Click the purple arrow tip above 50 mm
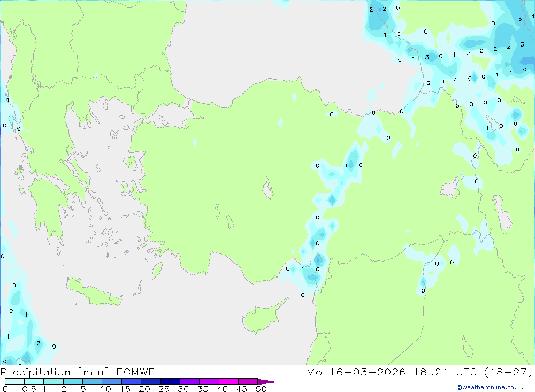 tap(267, 382)
